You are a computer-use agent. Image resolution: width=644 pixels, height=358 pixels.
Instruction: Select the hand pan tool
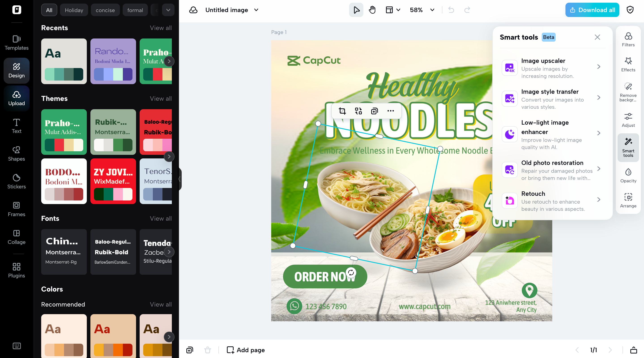pyautogui.click(x=372, y=10)
